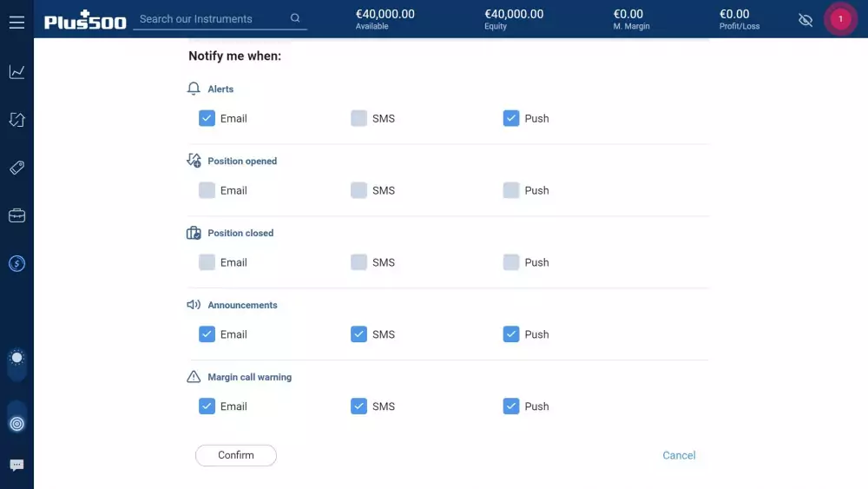Click the Announcements section label
Image resolution: width=868 pixels, height=489 pixels.
pos(242,305)
